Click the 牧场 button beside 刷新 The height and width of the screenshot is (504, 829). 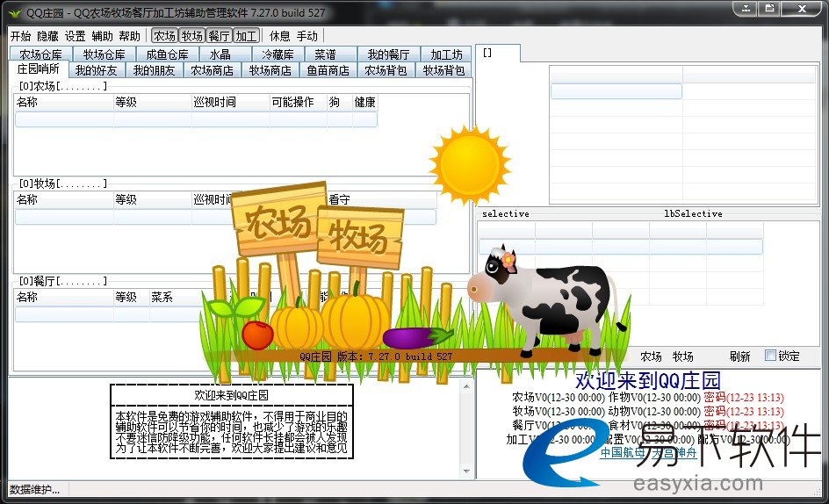point(683,356)
